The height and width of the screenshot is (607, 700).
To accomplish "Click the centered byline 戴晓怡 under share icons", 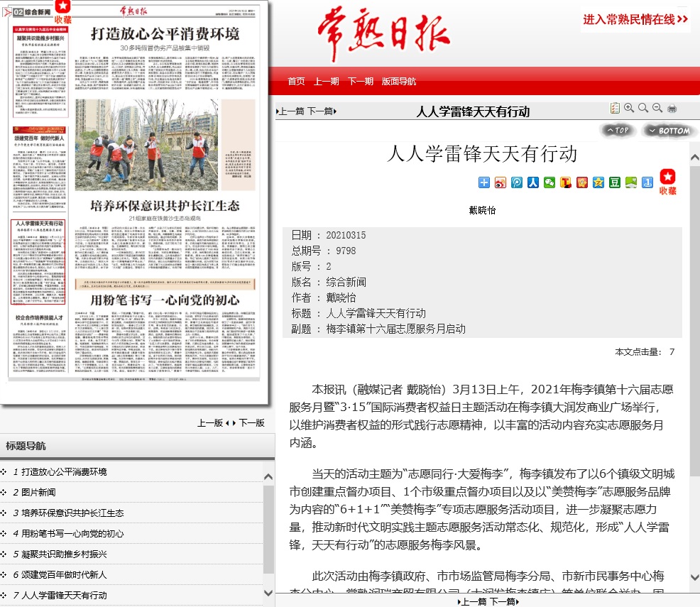I will (x=482, y=210).
